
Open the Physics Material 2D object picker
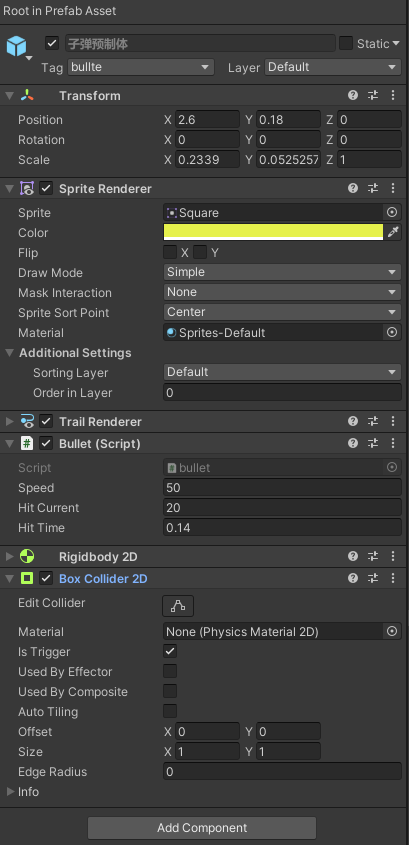tap(392, 631)
